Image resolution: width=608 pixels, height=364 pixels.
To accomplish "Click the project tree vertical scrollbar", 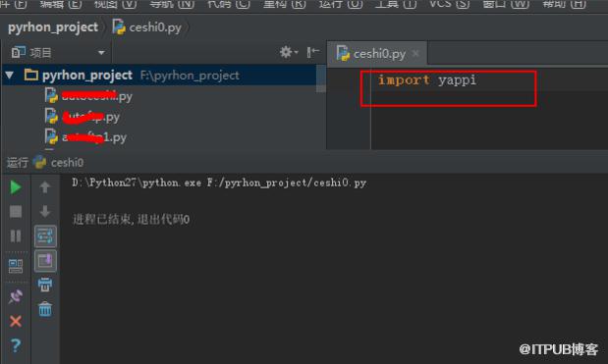I will tap(321, 79).
